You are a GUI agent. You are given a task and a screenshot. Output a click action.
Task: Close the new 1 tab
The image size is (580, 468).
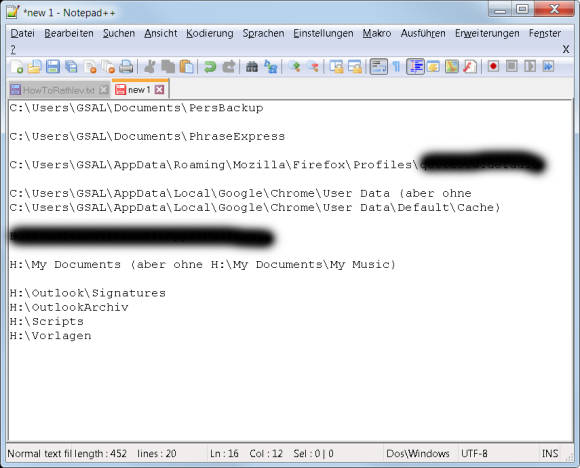click(159, 90)
